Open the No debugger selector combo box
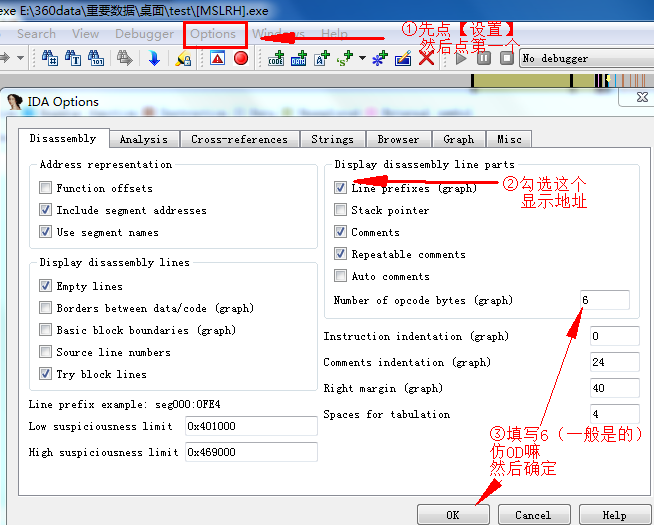654x525 pixels. (587, 58)
